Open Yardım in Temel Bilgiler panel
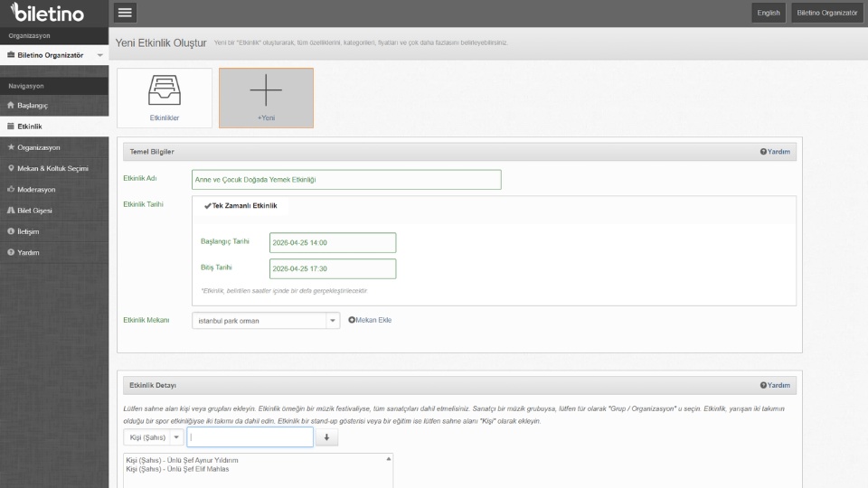 pyautogui.click(x=775, y=152)
